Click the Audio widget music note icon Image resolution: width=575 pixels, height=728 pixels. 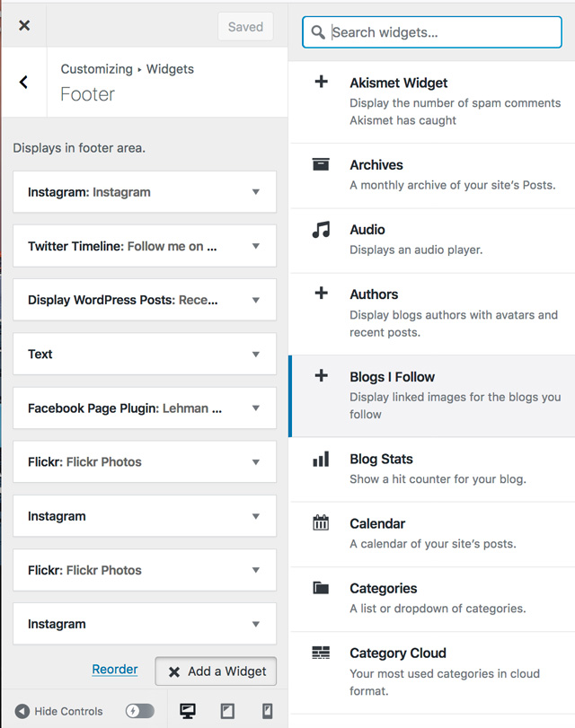coord(321,230)
